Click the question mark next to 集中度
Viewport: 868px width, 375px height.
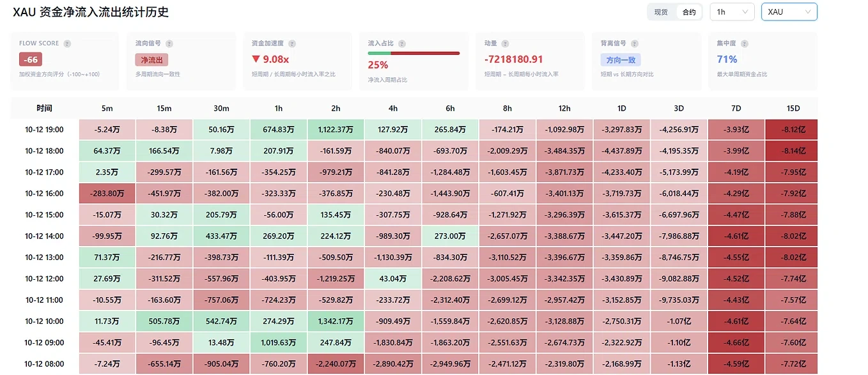(x=745, y=43)
